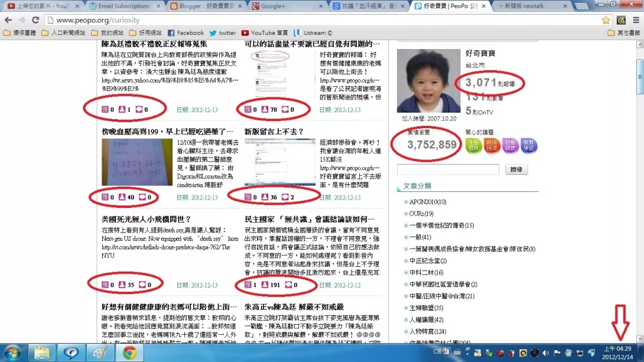Open the Ustream bookmark
This screenshot has width=644, height=362.
(313, 33)
